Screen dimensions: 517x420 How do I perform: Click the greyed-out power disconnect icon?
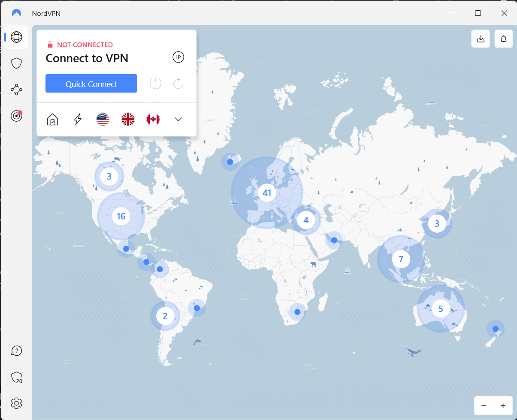coord(155,84)
